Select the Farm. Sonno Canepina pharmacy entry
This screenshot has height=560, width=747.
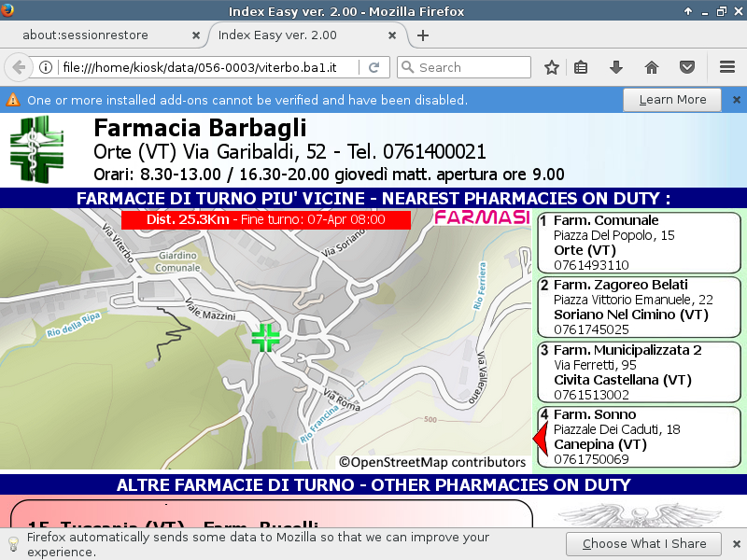coord(640,437)
